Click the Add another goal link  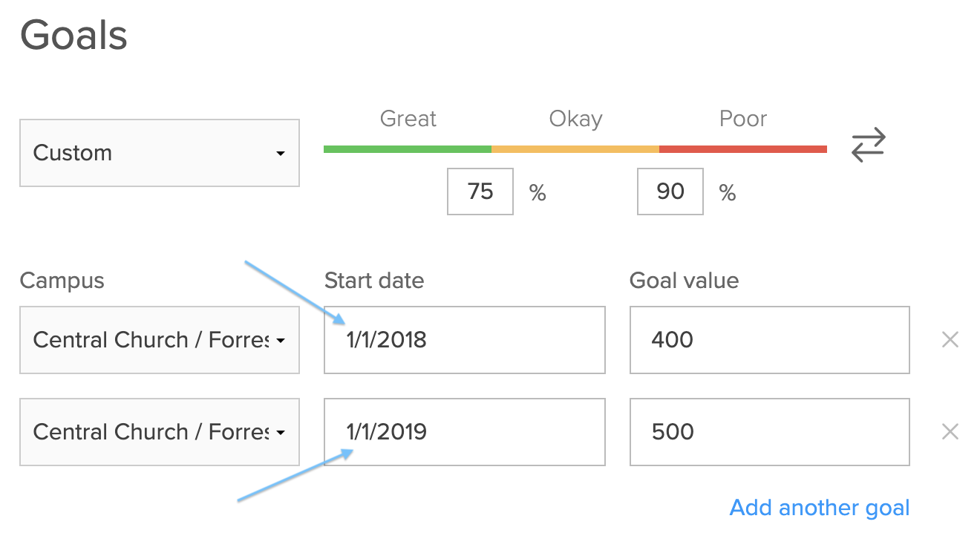click(819, 507)
